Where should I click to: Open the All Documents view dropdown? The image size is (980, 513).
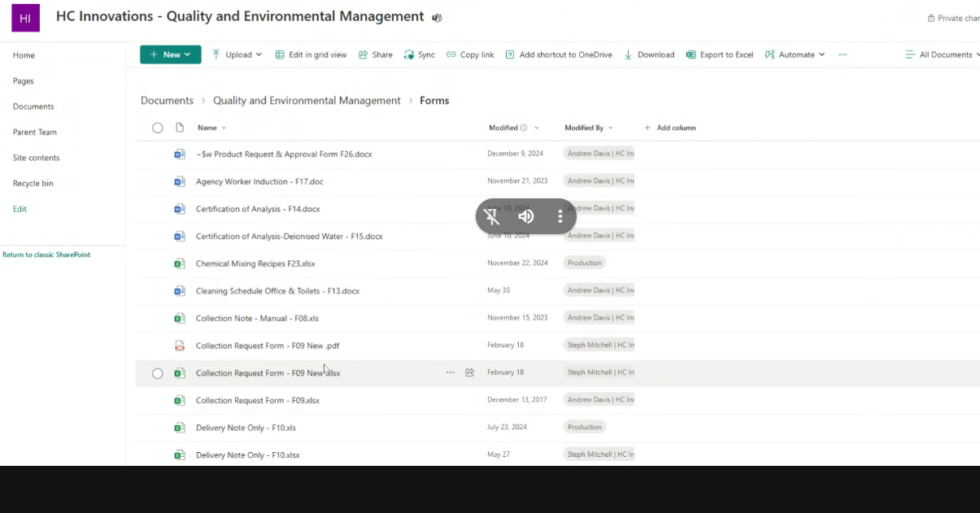pyautogui.click(x=943, y=54)
